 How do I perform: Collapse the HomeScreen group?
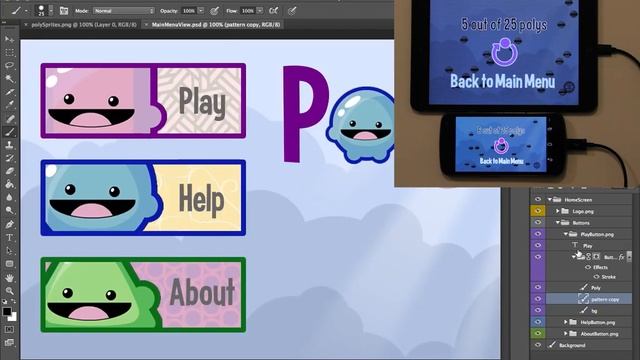point(550,200)
